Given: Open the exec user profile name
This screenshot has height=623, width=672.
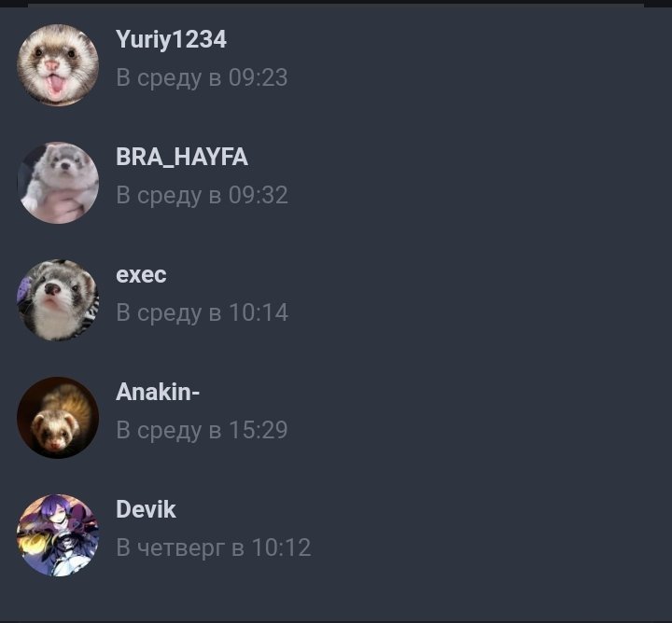Looking at the screenshot, I should (x=141, y=274).
